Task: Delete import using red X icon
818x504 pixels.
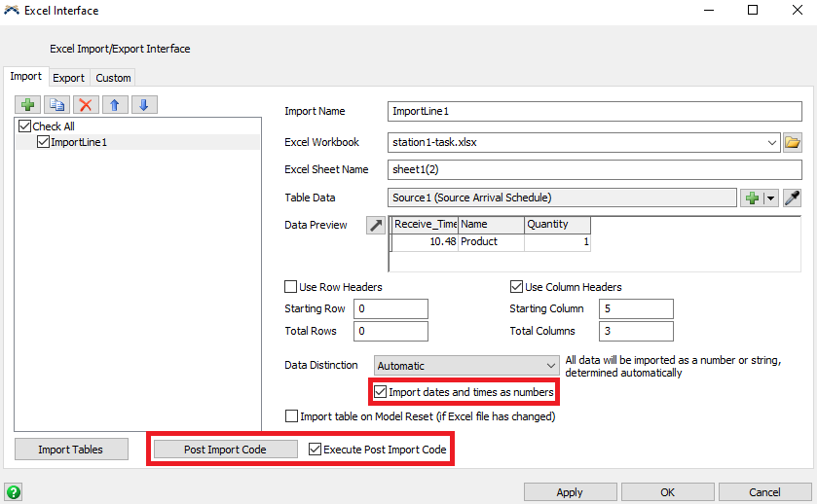Action: [87, 105]
